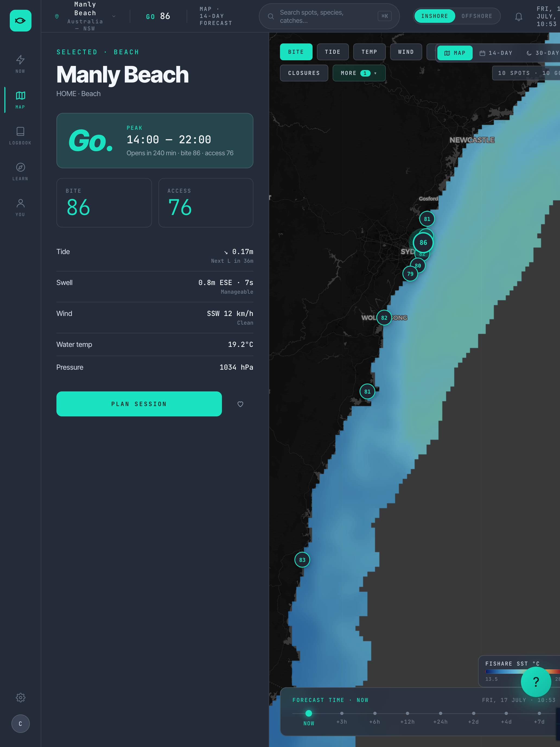560x747 pixels.
Task: Select the 81 marker near Gosford
Action: pos(427,219)
